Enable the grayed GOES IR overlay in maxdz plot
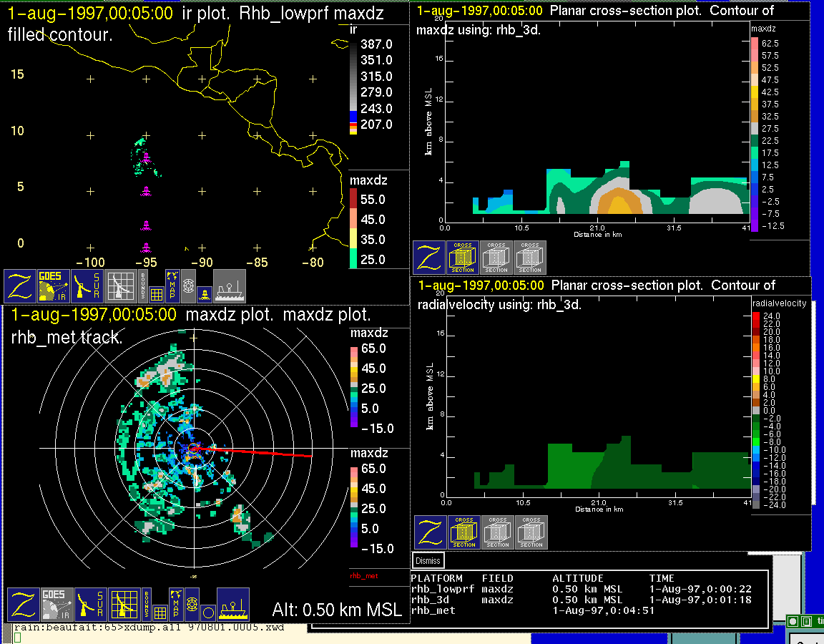824x644 pixels. (x=56, y=605)
